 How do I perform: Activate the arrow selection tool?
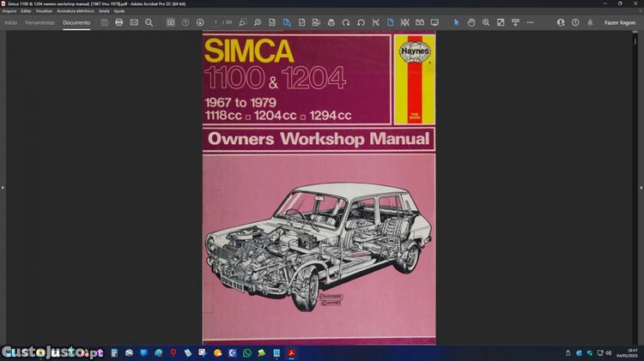tap(456, 22)
